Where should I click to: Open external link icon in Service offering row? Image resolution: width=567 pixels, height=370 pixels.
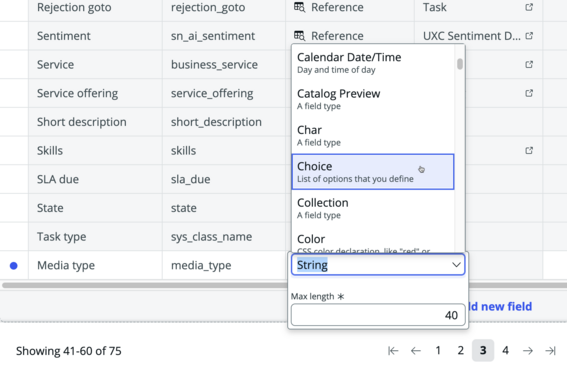point(529,93)
